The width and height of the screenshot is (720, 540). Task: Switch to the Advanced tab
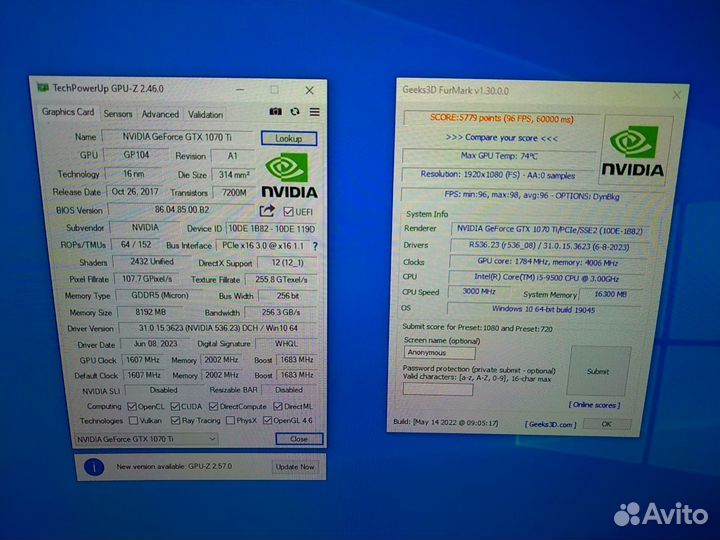point(160,114)
